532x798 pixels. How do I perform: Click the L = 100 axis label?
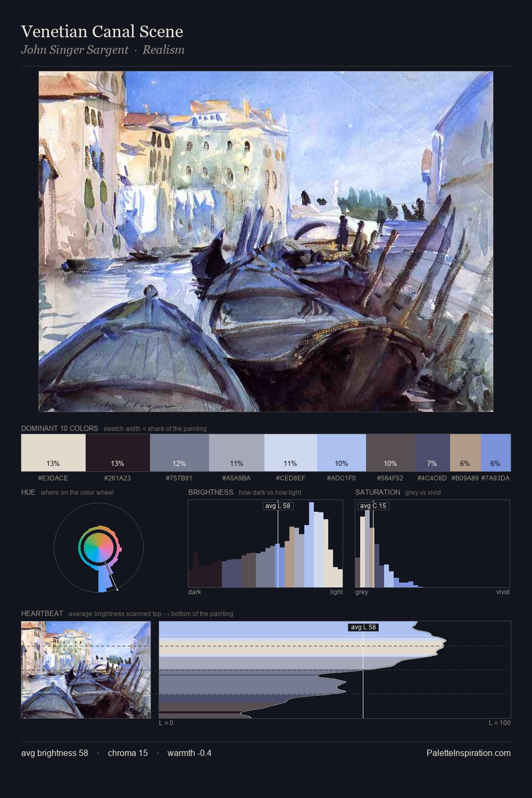(x=500, y=722)
